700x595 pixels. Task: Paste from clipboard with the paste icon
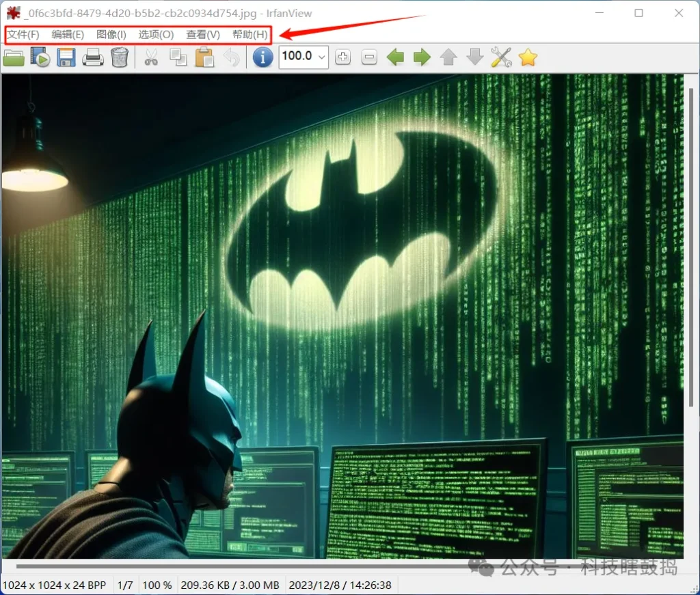[204, 57]
